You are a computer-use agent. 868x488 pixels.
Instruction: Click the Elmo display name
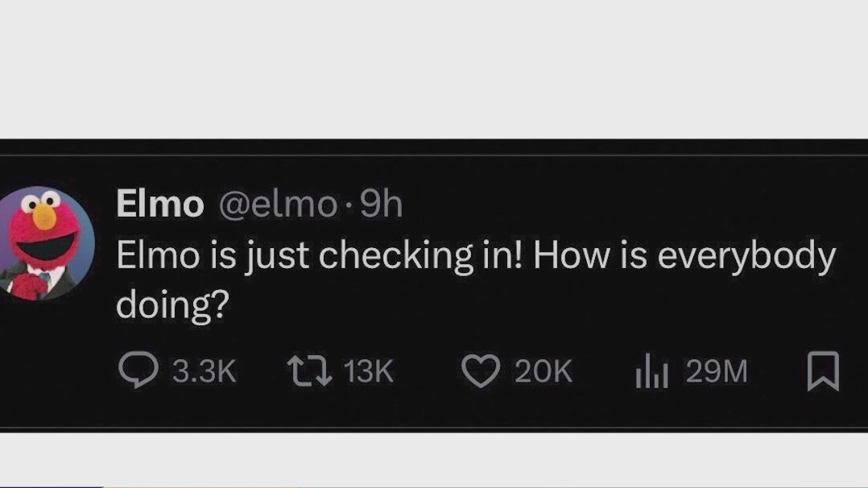pos(159,204)
